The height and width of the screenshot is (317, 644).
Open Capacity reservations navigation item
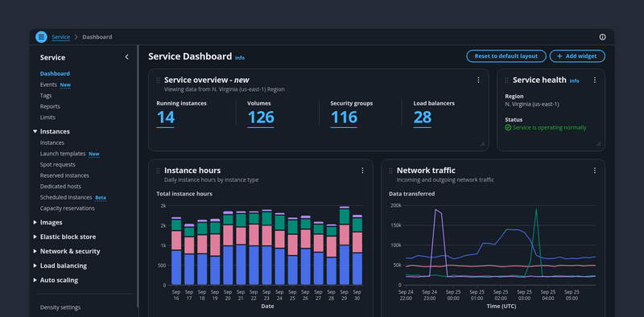[x=68, y=208]
